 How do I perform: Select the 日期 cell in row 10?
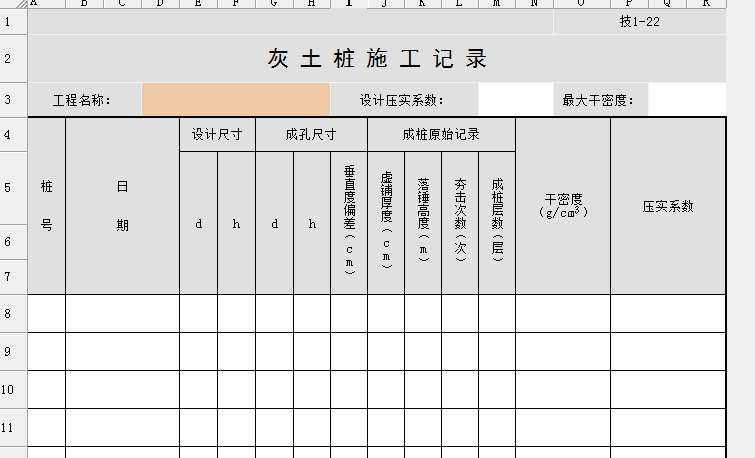tap(123, 390)
